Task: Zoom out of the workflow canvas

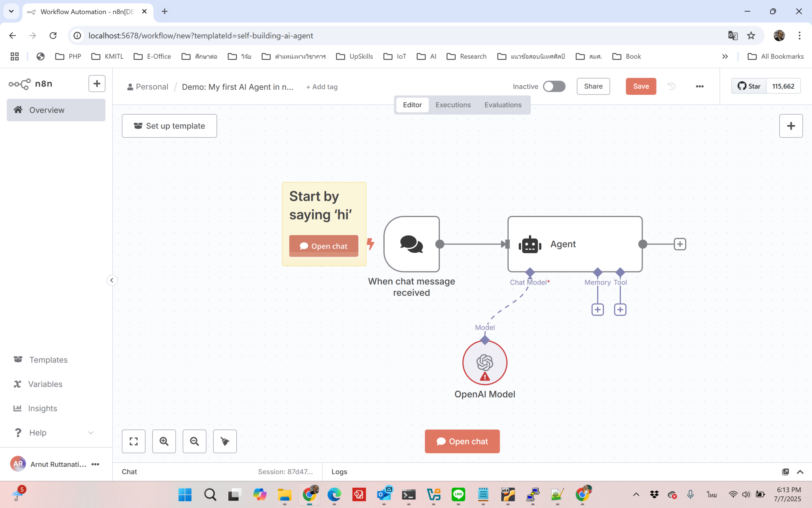Action: pyautogui.click(x=194, y=441)
